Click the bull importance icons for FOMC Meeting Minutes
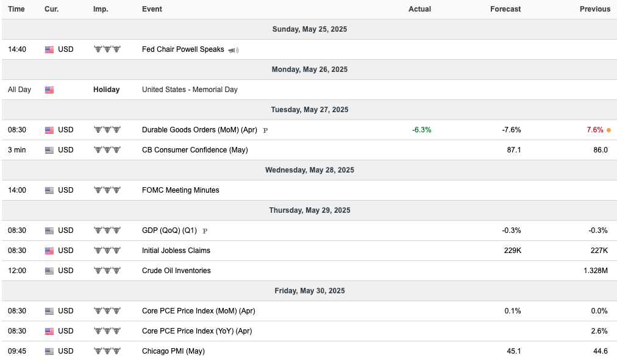The height and width of the screenshot is (364, 617). pyautogui.click(x=107, y=190)
